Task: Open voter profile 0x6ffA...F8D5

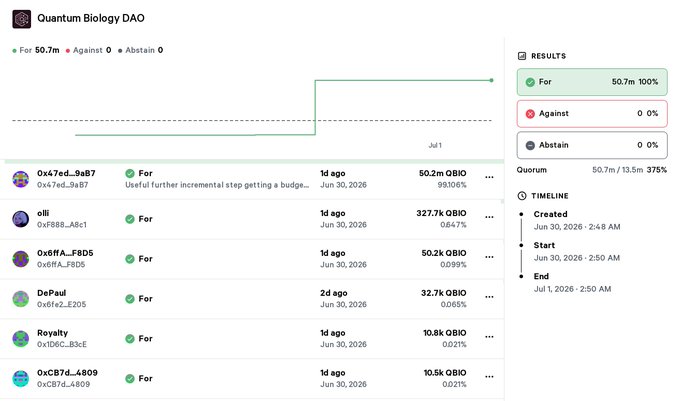Action: click(65, 253)
